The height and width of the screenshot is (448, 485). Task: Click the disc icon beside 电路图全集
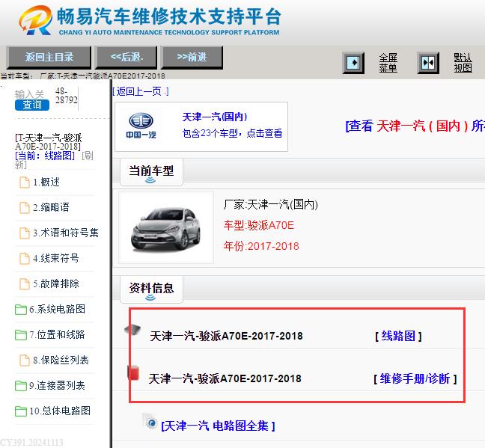coord(150,422)
